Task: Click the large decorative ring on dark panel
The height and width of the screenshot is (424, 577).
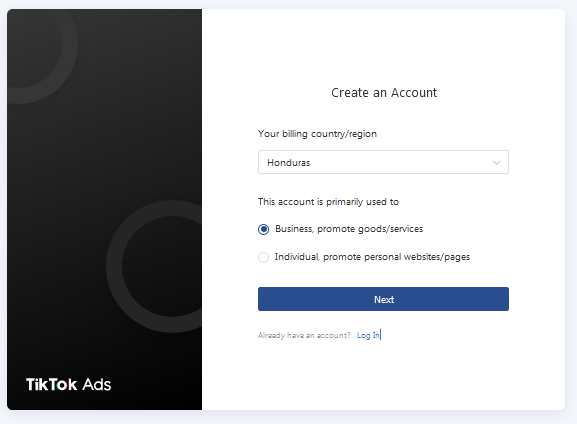Action: pos(155,266)
